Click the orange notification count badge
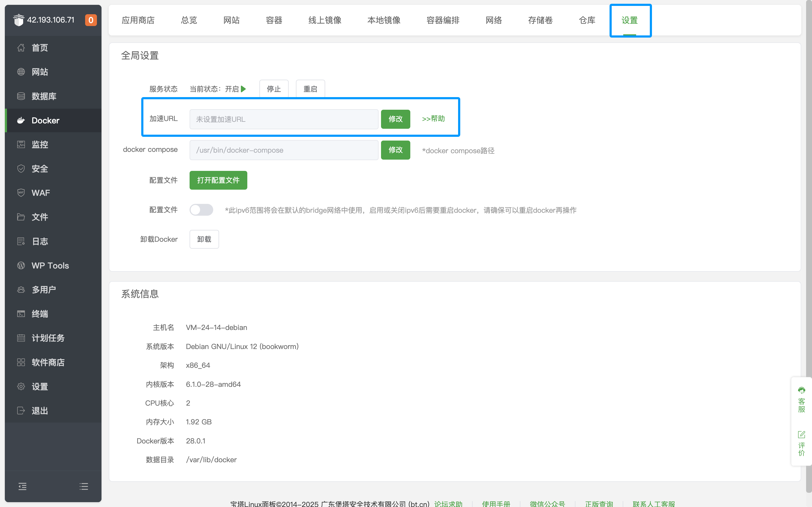The height and width of the screenshot is (507, 812). click(90, 20)
